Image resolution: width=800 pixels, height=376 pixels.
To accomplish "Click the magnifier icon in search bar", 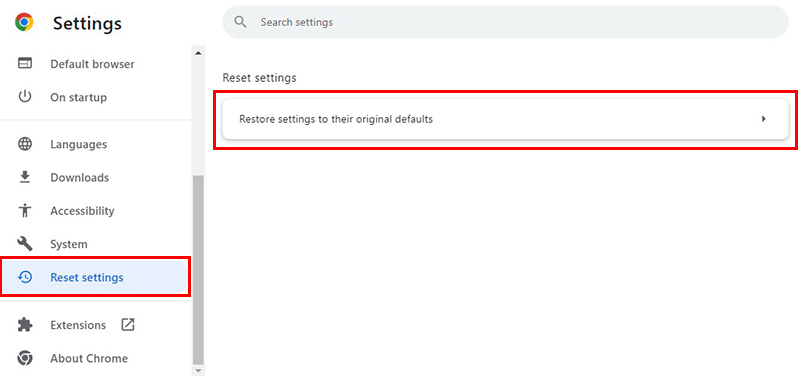I will click(240, 22).
